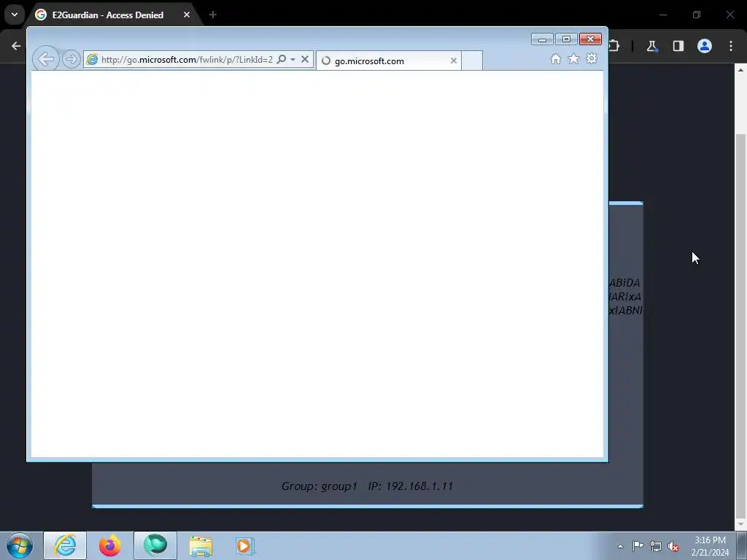
Task: Open the address bar autocomplete dropdown arrow
Action: click(293, 60)
